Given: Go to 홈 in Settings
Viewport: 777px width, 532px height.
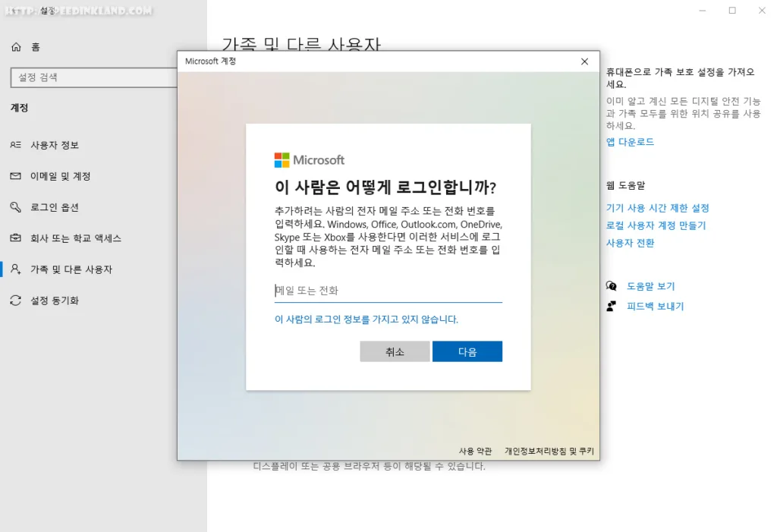Looking at the screenshot, I should coord(36,47).
